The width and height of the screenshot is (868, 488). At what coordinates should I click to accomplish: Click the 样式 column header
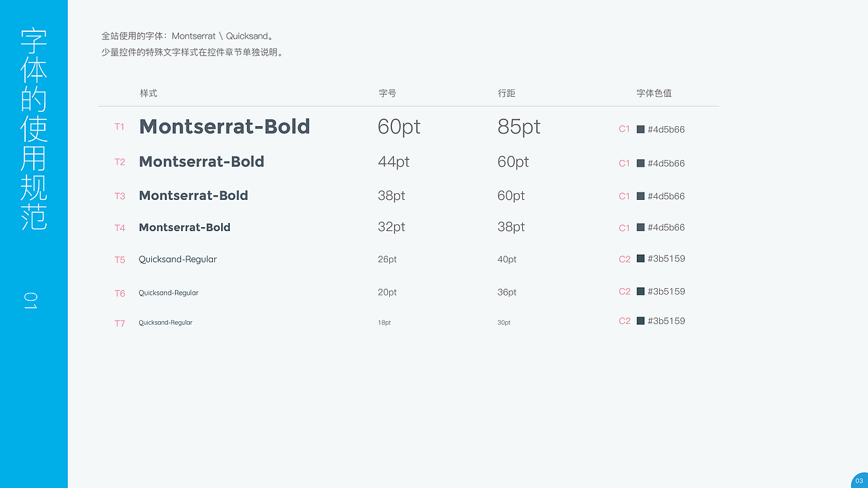pos(149,94)
